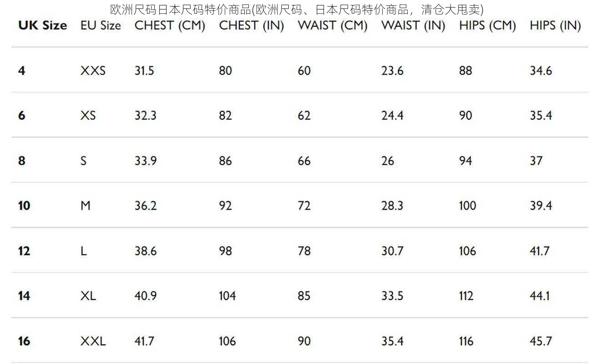Select the XS EU size cell
This screenshot has height=364, width=592.
coord(88,115)
